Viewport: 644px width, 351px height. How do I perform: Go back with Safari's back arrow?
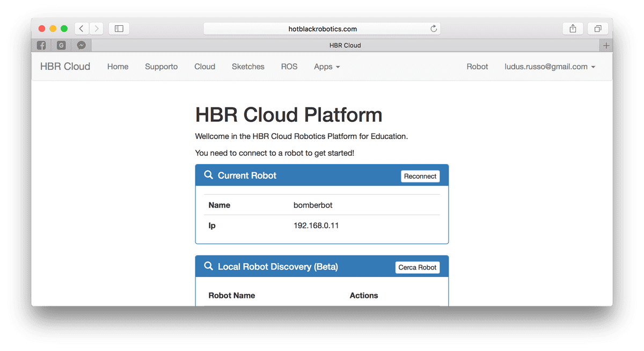click(x=82, y=28)
